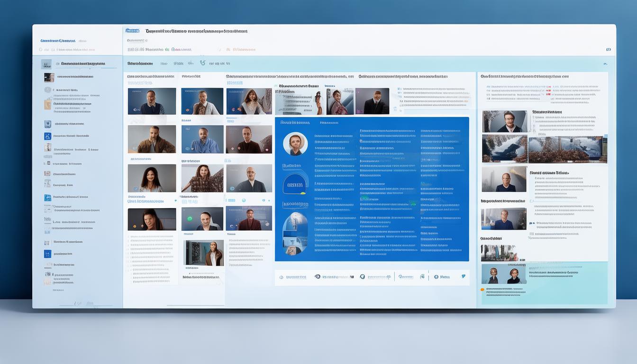Image resolution: width=637 pixels, height=364 pixels.
Task: Click the eye icon in the bottom action bar
Action: pos(318,277)
